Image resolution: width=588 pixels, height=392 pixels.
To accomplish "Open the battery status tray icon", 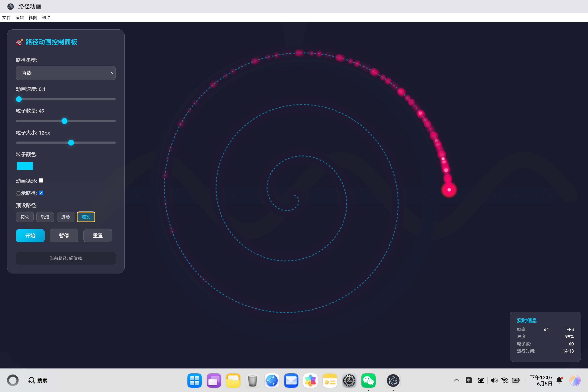I will pos(516,380).
